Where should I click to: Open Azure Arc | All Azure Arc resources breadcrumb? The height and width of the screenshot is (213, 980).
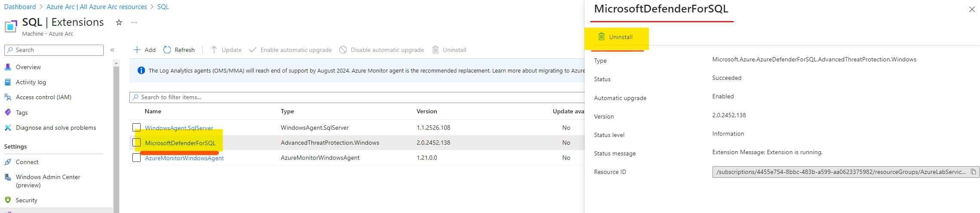coord(97,7)
